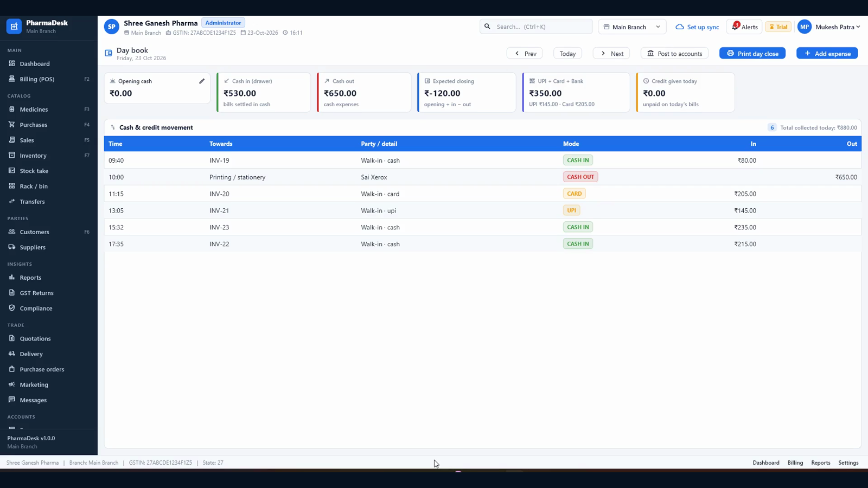Image resolution: width=868 pixels, height=488 pixels.
Task: Click the UPI mode badge for INV-21
Action: click(572, 210)
